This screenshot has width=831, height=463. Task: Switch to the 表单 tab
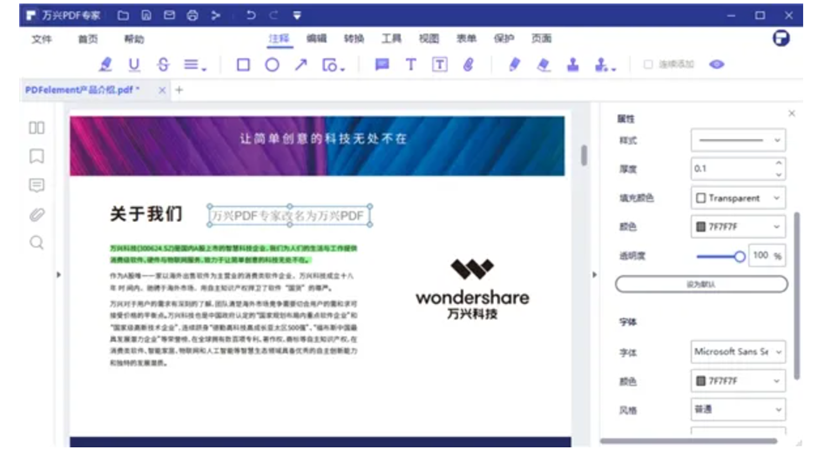[466, 38]
